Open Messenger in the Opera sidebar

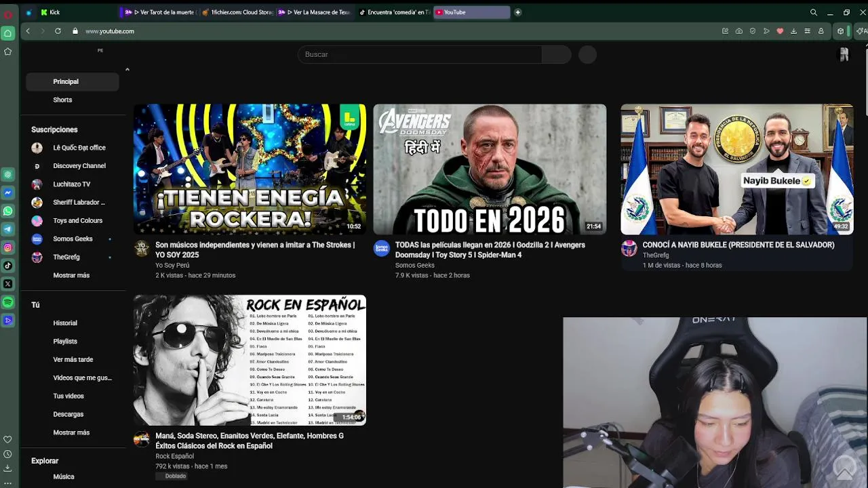[x=8, y=193]
